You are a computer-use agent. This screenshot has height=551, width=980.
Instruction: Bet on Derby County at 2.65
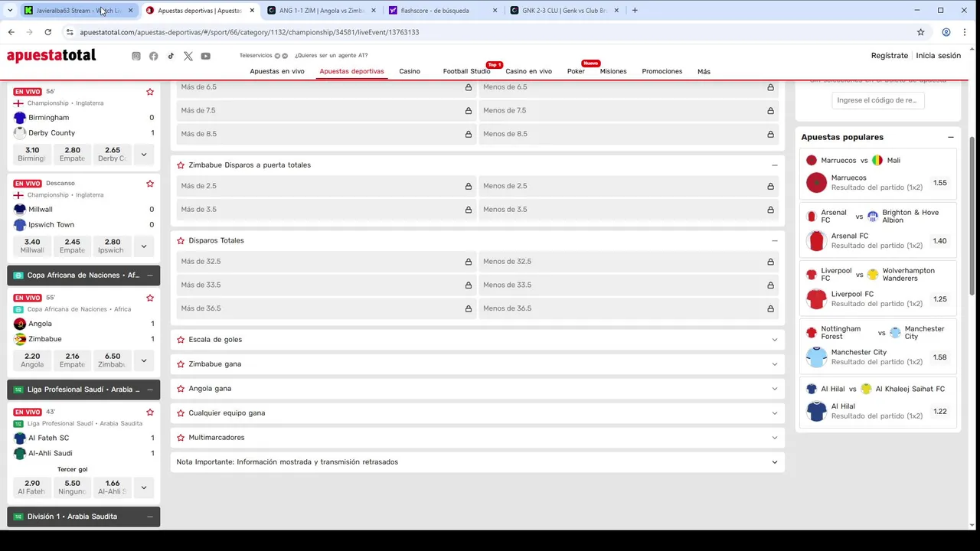pyautogui.click(x=113, y=154)
